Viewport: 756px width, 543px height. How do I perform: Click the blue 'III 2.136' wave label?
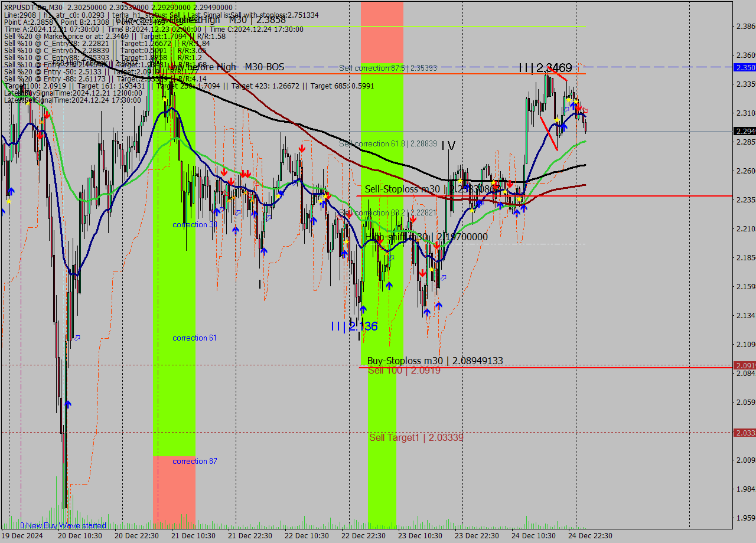354,326
